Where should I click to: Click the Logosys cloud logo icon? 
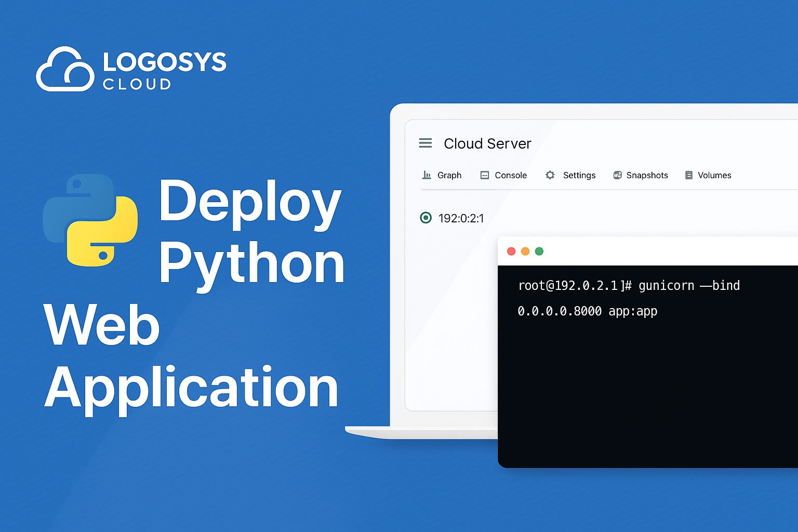pyautogui.click(x=65, y=69)
